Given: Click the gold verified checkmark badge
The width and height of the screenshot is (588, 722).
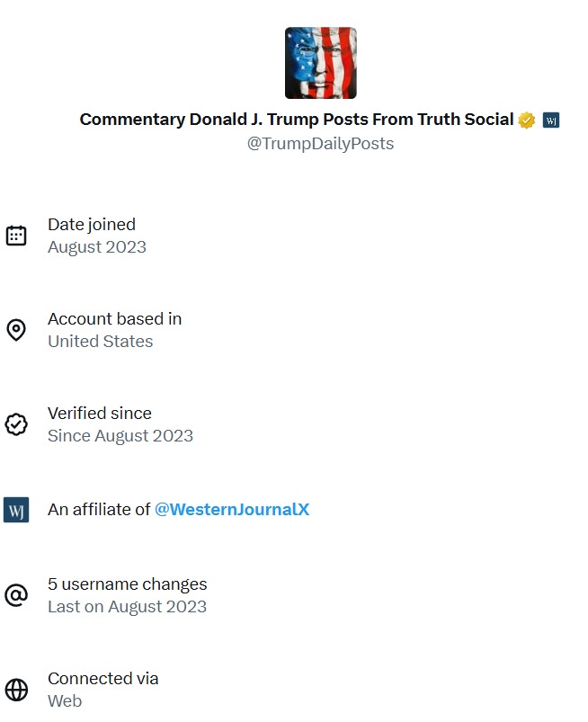Looking at the screenshot, I should click(527, 120).
